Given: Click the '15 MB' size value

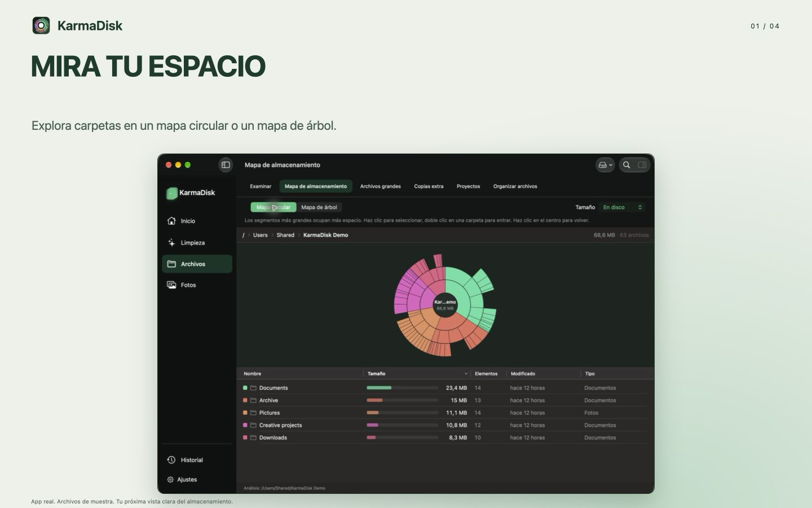Looking at the screenshot, I should tap(459, 401).
